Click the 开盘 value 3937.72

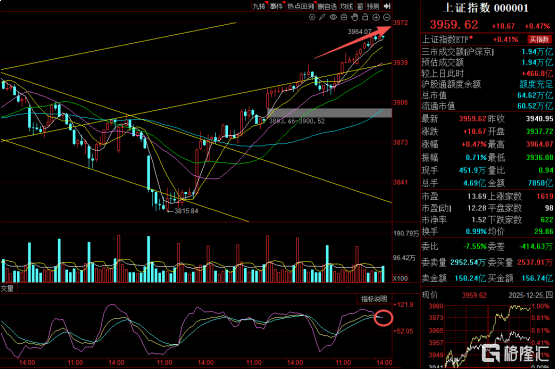tap(539, 132)
